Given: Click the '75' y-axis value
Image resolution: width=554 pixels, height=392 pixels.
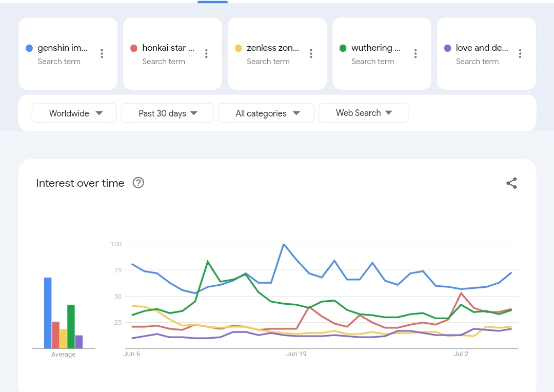Looking at the screenshot, I should (117, 270).
